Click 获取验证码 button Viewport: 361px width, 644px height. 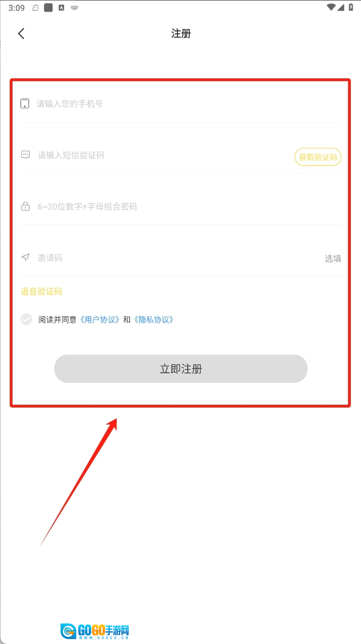click(x=318, y=157)
